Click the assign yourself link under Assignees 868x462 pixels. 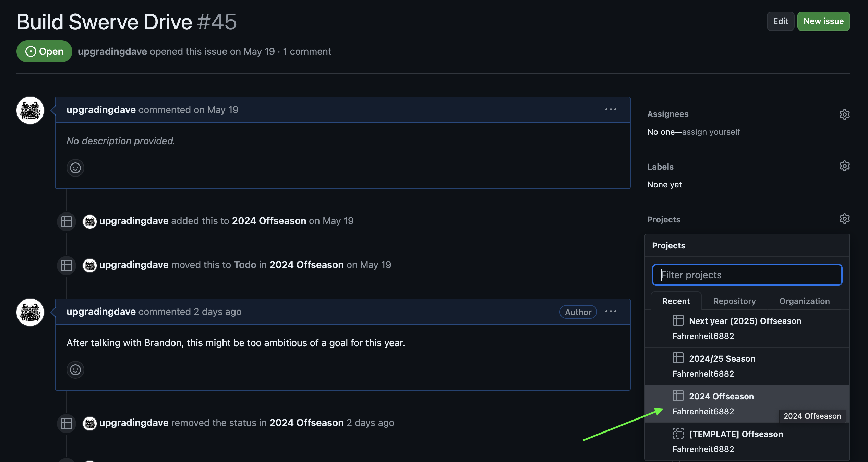[x=711, y=131]
